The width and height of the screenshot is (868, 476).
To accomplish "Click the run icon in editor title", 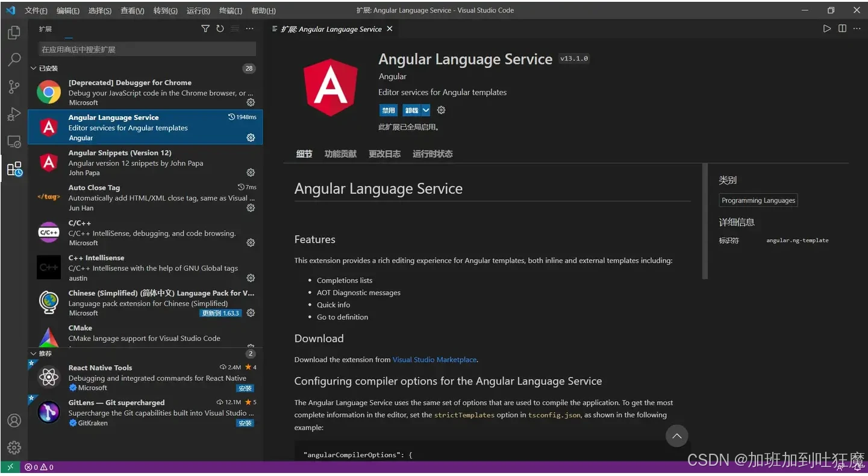I will click(x=827, y=28).
